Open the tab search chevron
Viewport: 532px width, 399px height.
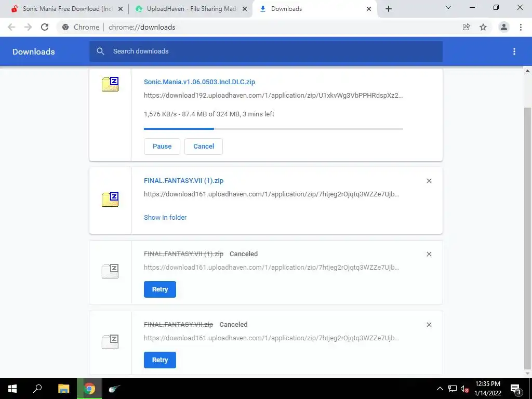click(448, 7)
